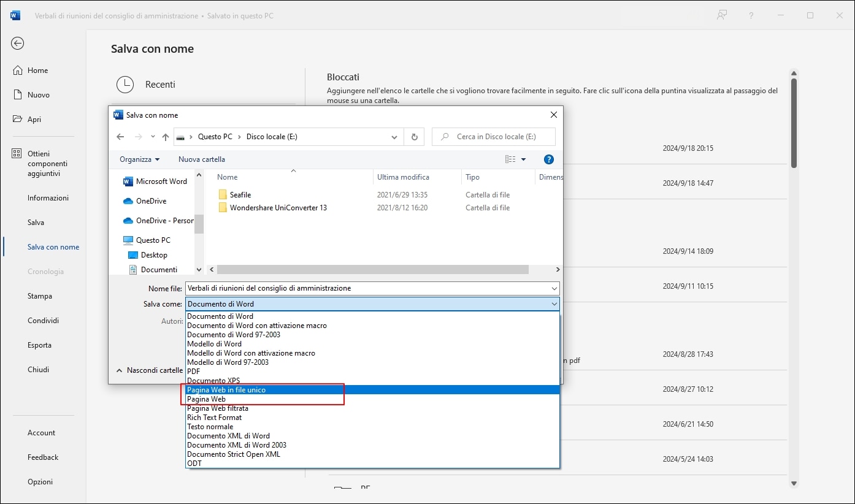855x504 pixels.
Task: Click Disco locale (E:) breadcrumb
Action: point(272,137)
